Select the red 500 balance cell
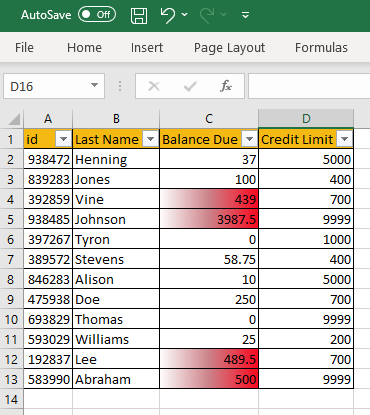This screenshot has height=415, width=370. pyautogui.click(x=209, y=379)
